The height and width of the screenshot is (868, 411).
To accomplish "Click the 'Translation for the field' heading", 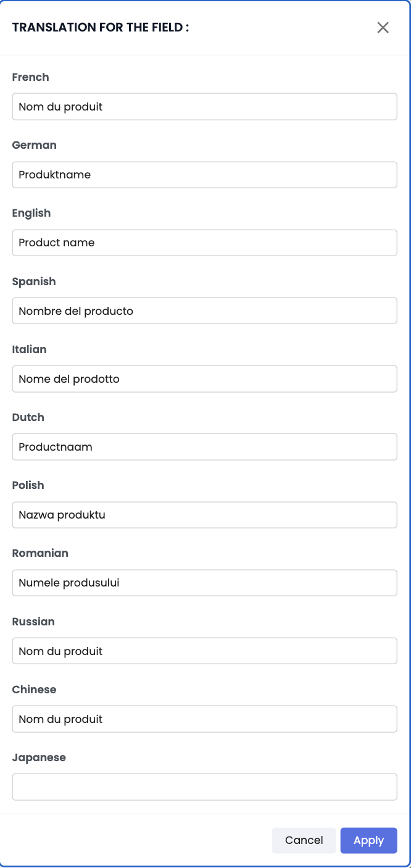I will pyautogui.click(x=101, y=27).
